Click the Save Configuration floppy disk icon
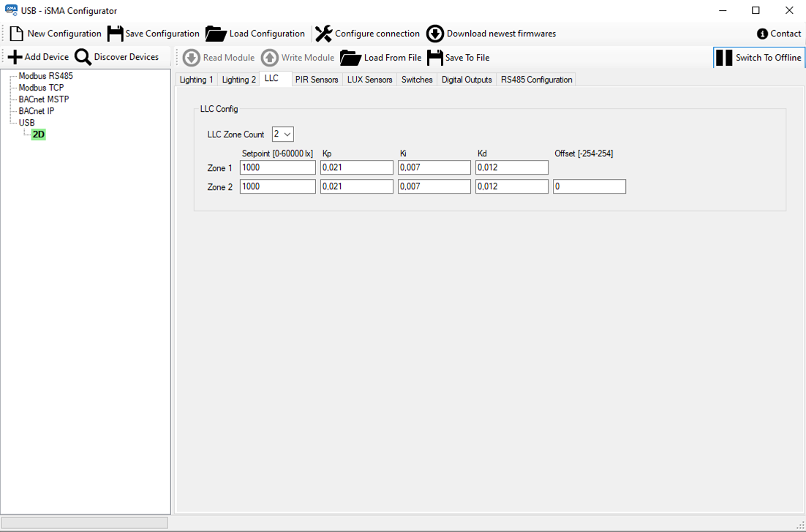 coord(115,34)
